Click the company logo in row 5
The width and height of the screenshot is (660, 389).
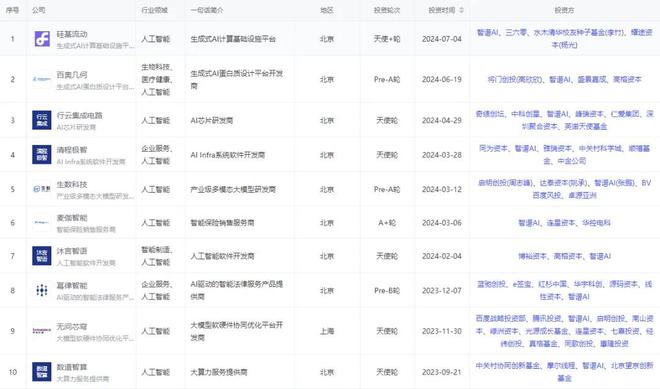coord(42,189)
